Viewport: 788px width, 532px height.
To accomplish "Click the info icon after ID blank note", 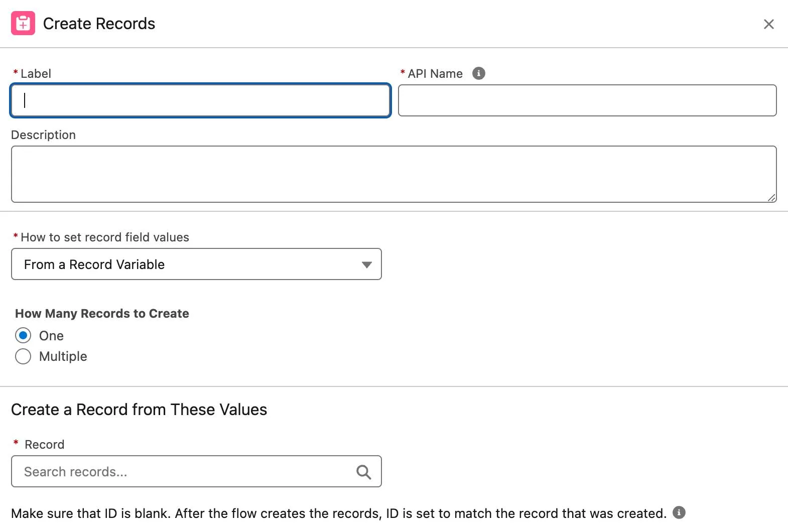I will point(679,512).
